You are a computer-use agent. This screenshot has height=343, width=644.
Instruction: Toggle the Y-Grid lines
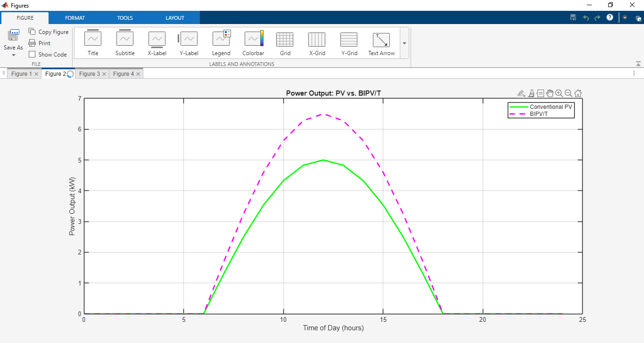click(349, 43)
